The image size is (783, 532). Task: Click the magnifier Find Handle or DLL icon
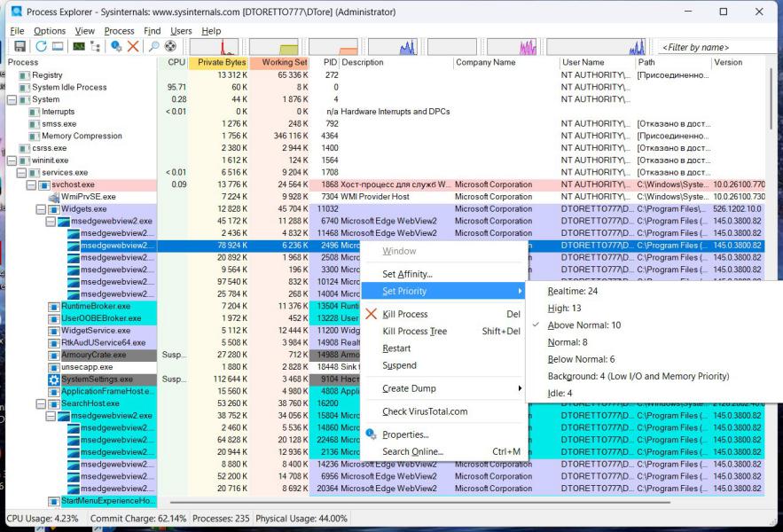click(x=153, y=46)
